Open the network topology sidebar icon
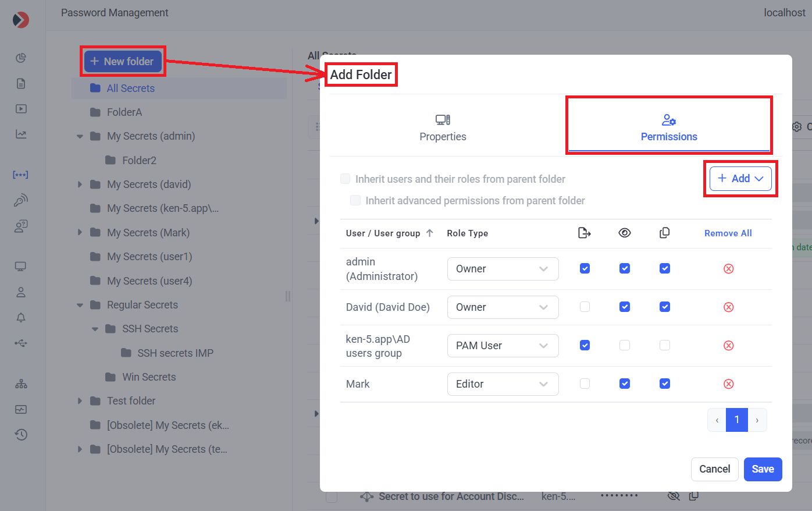This screenshot has width=812, height=511. tap(21, 384)
